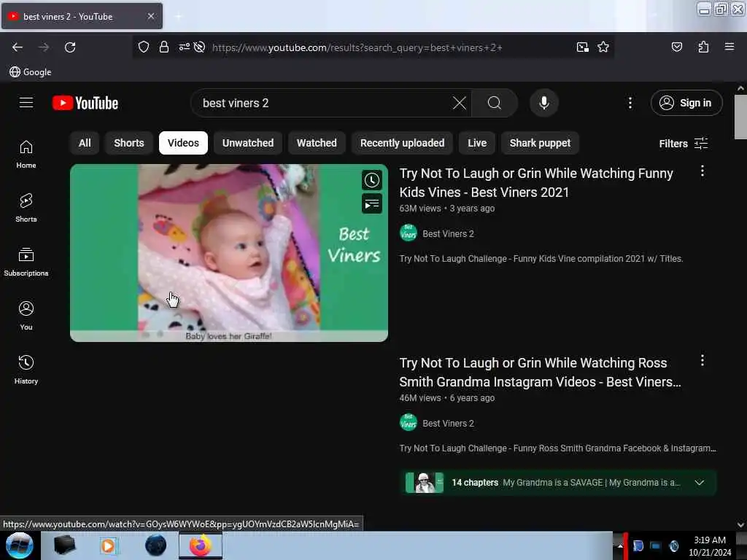Click the picture-in-picture icon in the address bar

click(x=582, y=47)
